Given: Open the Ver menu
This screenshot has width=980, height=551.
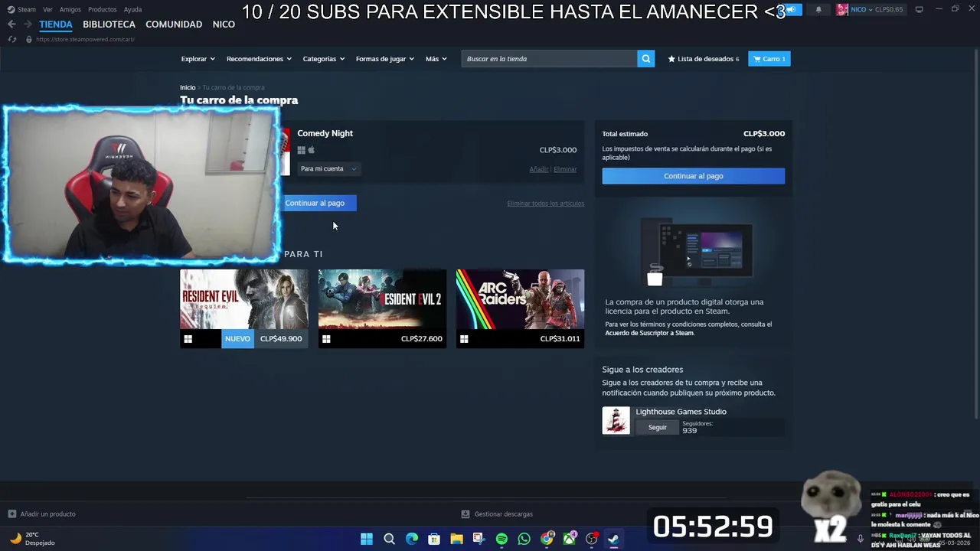Looking at the screenshot, I should pyautogui.click(x=47, y=9).
